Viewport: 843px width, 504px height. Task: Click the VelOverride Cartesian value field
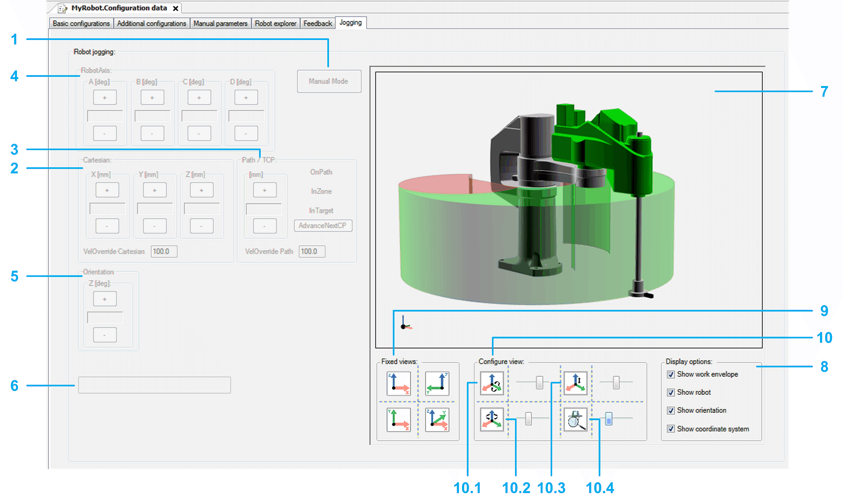point(164,251)
